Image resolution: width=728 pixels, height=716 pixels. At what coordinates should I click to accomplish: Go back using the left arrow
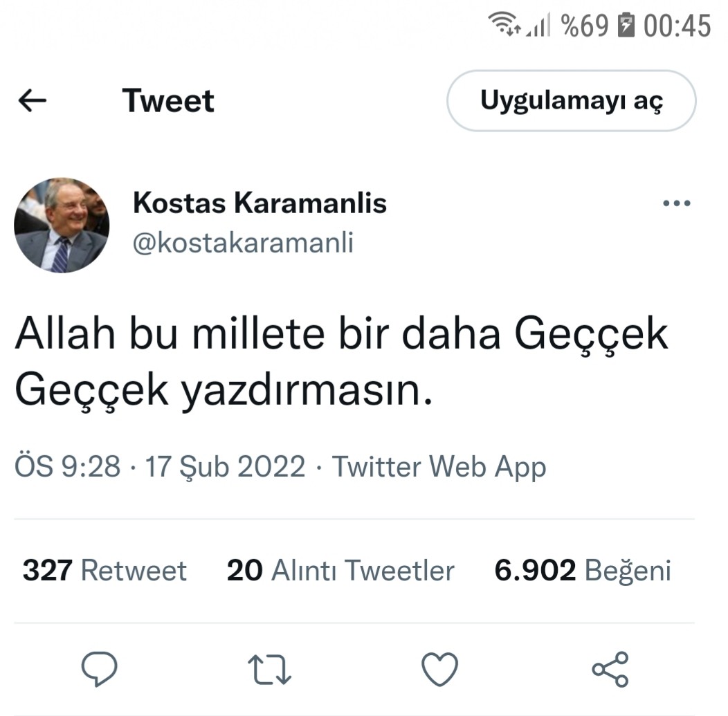click(x=32, y=101)
